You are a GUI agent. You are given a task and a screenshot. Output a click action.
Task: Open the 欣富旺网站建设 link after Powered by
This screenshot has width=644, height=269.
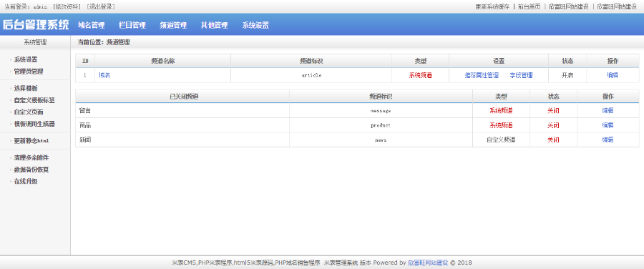click(428, 263)
